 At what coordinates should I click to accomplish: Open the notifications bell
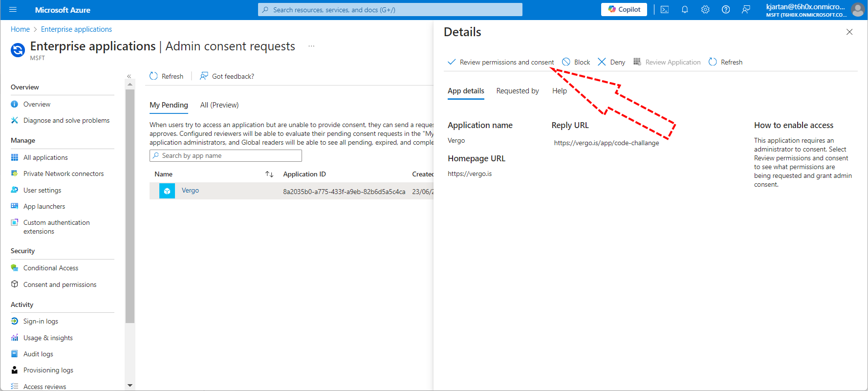685,10
